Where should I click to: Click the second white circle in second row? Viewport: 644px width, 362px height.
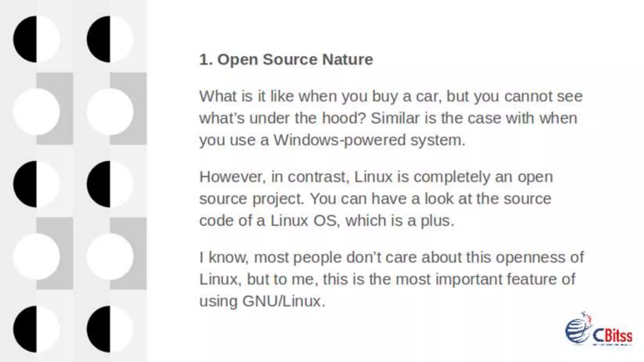(110, 112)
